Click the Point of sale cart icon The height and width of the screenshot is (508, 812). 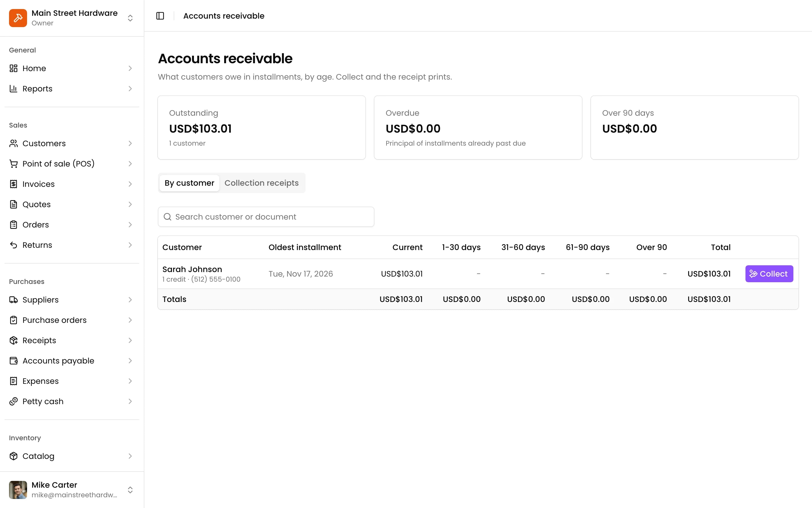tap(14, 164)
